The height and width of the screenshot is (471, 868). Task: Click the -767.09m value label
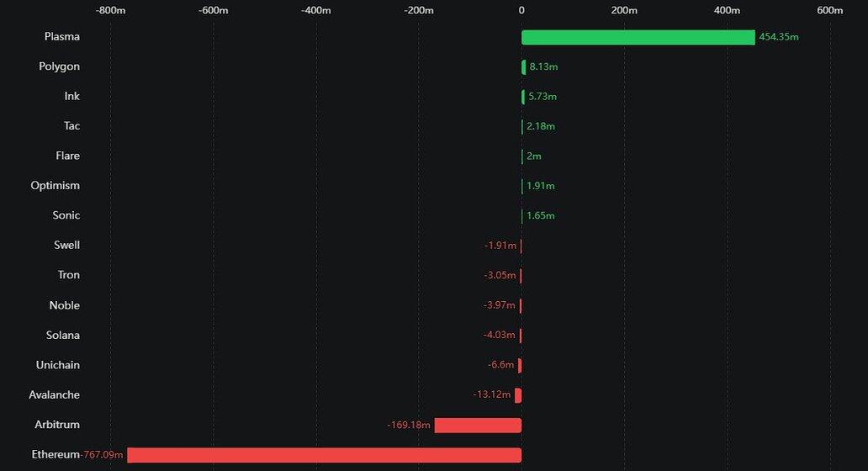click(103, 455)
